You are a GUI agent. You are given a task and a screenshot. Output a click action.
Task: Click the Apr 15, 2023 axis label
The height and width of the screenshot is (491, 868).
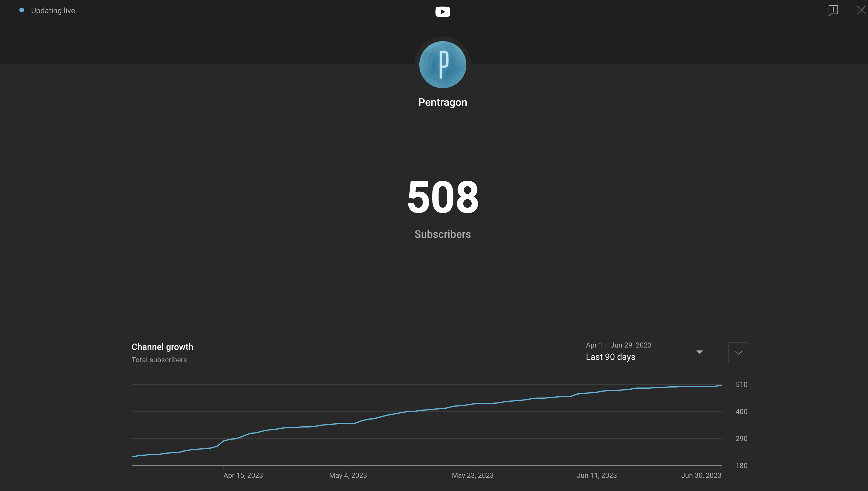tap(243, 475)
